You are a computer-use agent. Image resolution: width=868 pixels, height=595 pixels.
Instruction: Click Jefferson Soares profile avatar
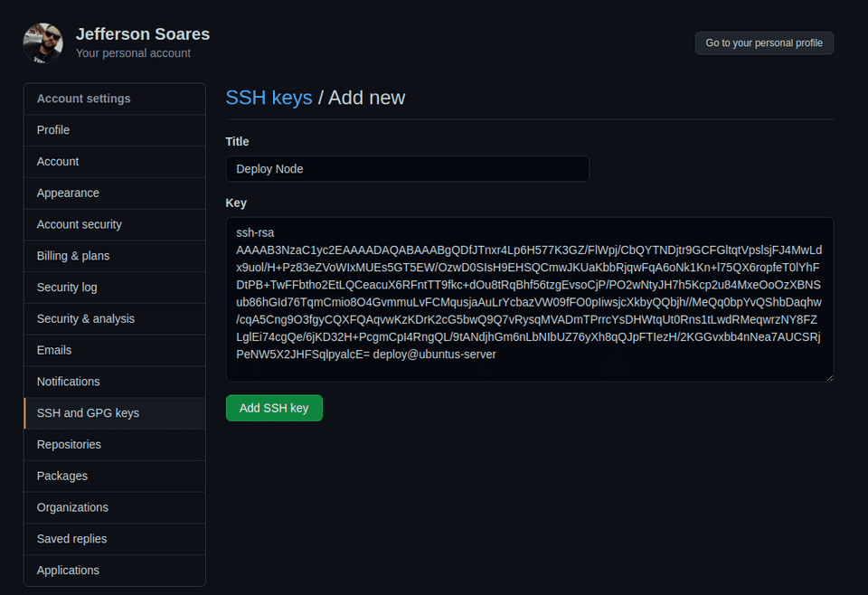(42, 42)
